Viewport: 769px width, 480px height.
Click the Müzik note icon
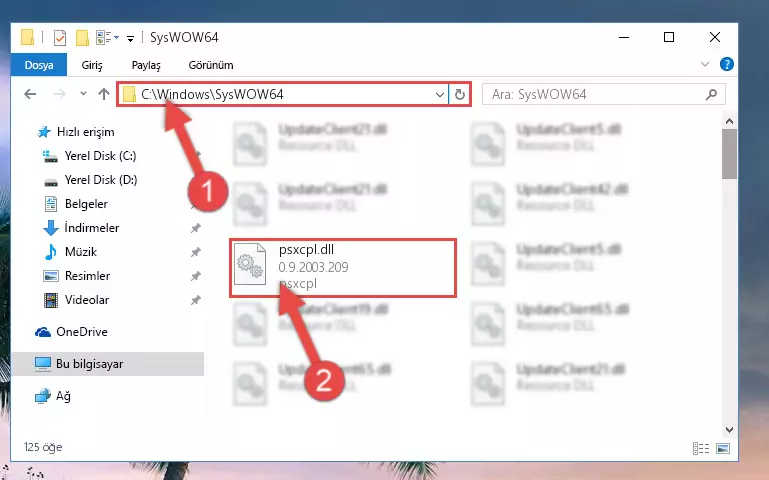[51, 252]
